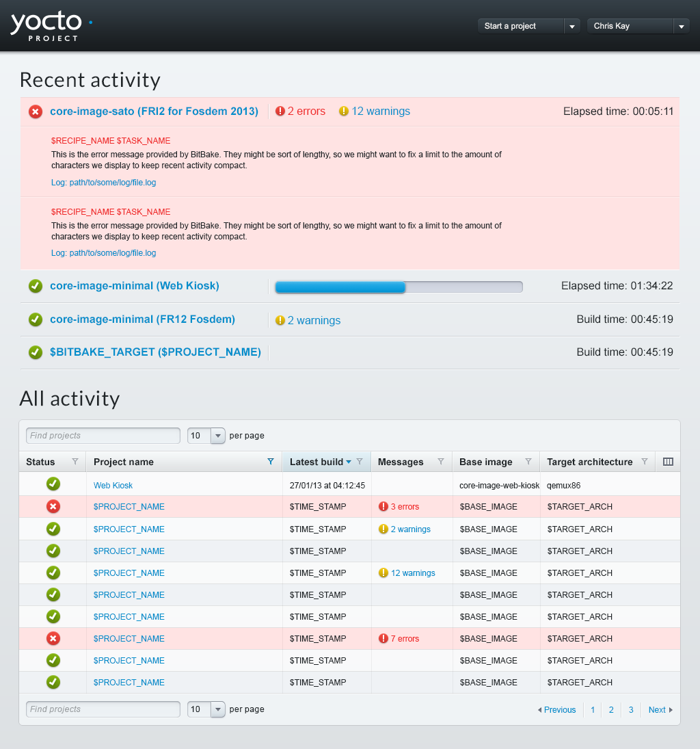Open the top per page dropdown
The image size is (700, 749).
[x=206, y=436]
